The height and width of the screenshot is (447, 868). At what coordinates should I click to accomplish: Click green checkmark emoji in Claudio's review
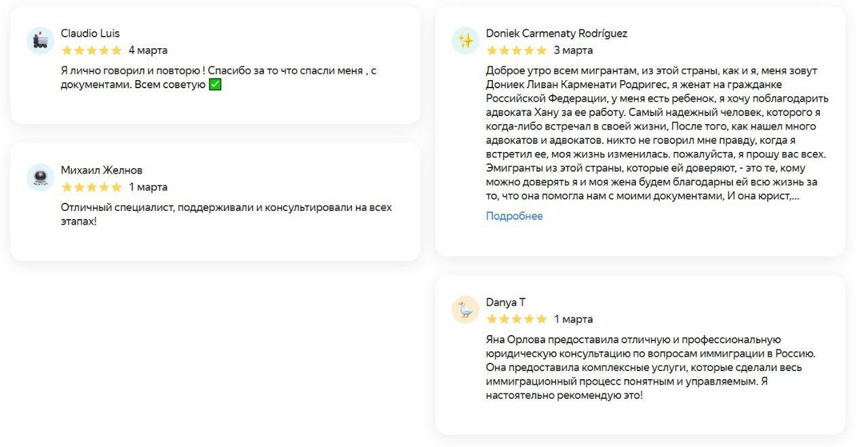coord(215,85)
